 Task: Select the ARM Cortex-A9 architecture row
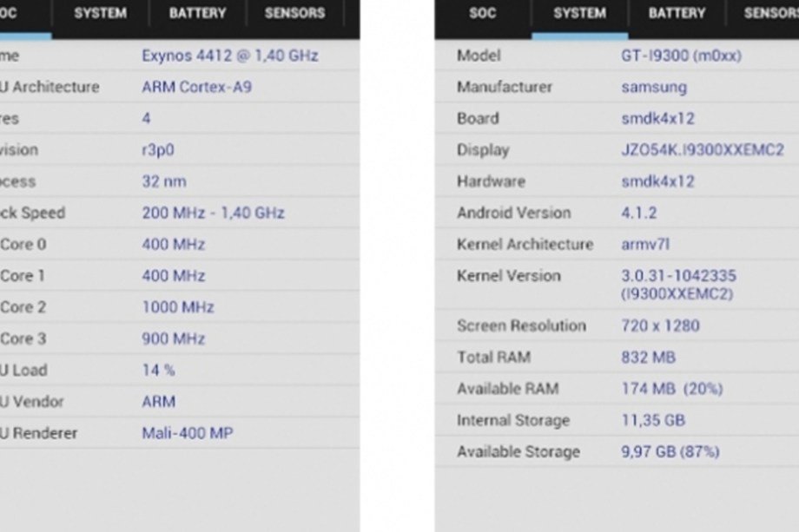pyautogui.click(x=180, y=87)
